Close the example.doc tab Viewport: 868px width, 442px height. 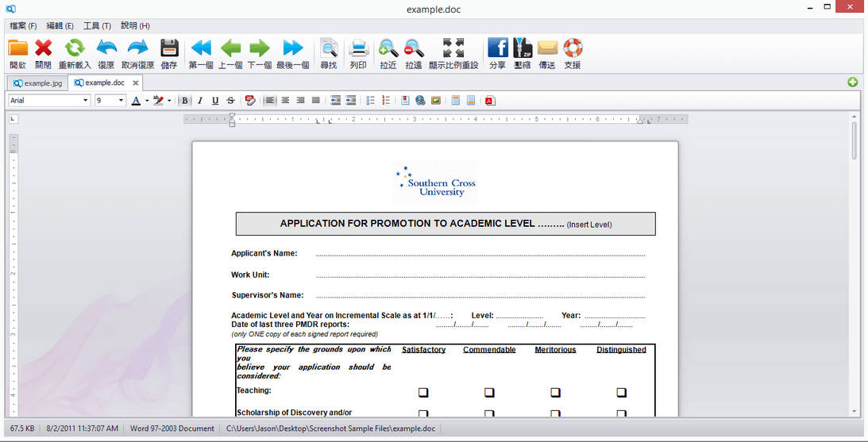coord(136,83)
